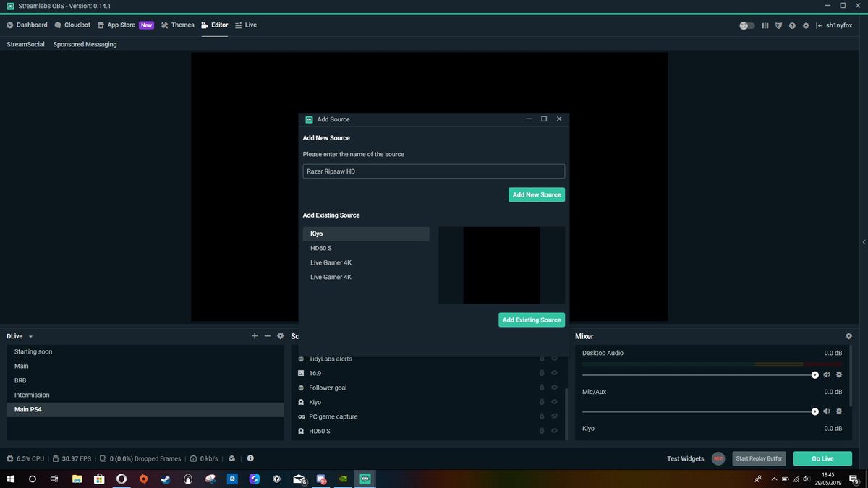The image size is (868, 488).
Task: Open Streamlabs settings with the gear icon
Action: pyautogui.click(x=806, y=25)
